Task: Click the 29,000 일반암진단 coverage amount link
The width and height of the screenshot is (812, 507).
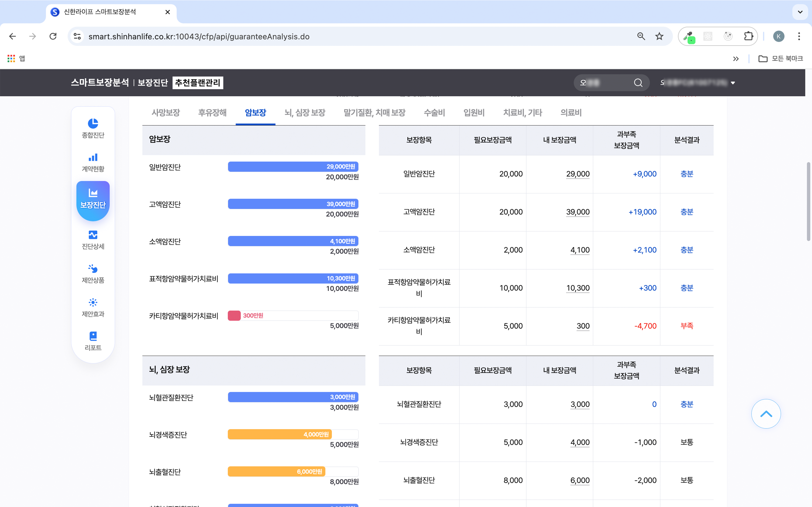Action: (x=578, y=174)
